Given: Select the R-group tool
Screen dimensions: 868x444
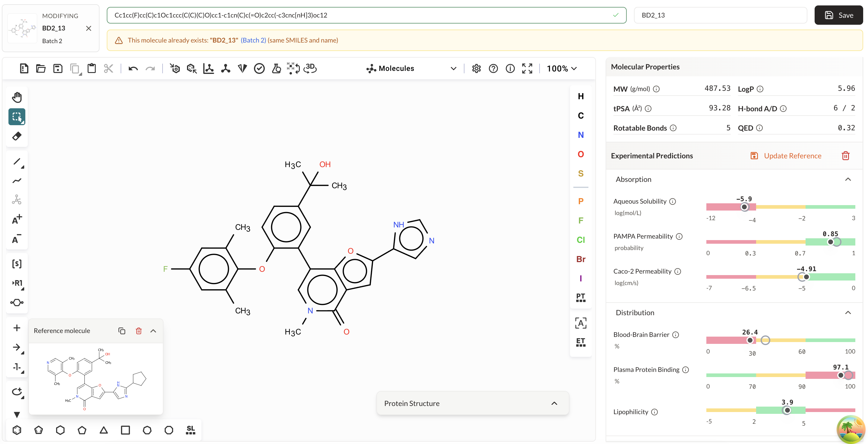Looking at the screenshot, I should (17, 283).
